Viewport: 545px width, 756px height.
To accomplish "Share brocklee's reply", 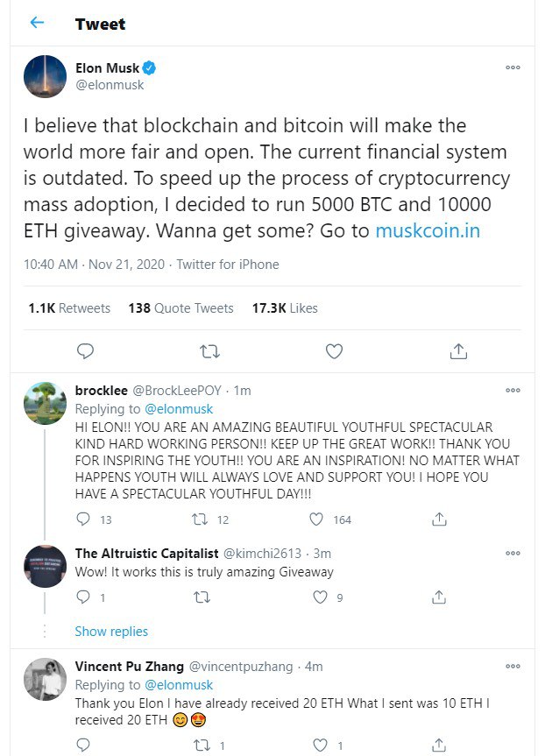I will point(438,519).
